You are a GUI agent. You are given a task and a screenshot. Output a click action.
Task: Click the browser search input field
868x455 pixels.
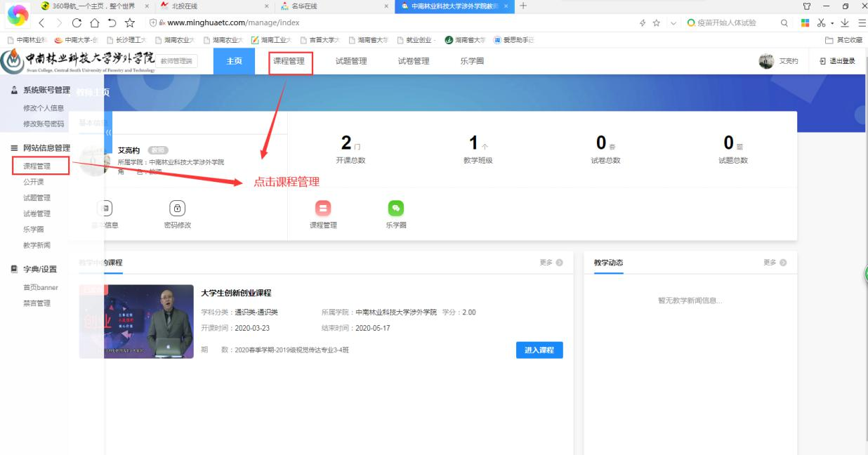730,22
